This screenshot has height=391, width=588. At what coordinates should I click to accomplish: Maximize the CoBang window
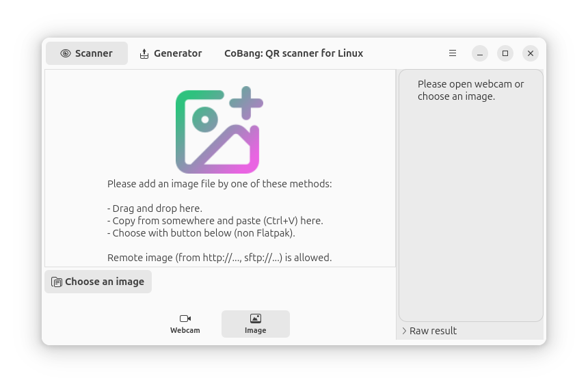click(x=505, y=53)
